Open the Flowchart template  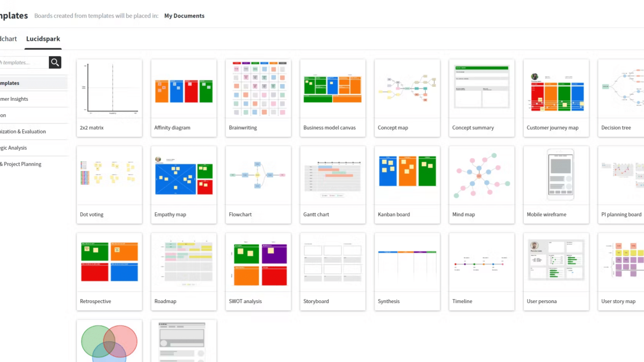point(258,184)
